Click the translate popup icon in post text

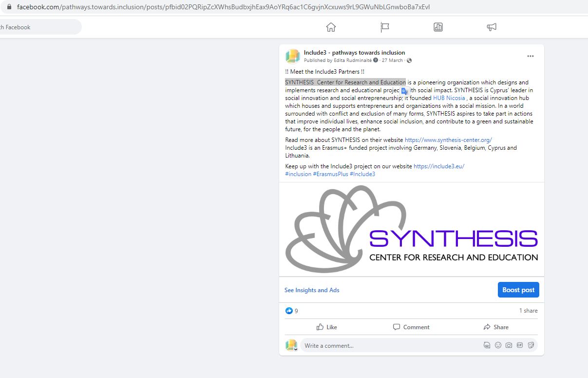click(x=404, y=91)
